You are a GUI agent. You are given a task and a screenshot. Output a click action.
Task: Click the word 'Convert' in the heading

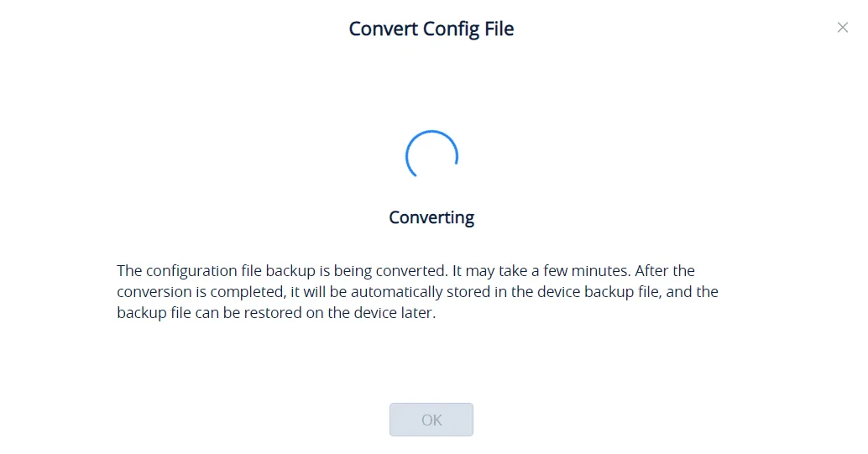point(383,29)
